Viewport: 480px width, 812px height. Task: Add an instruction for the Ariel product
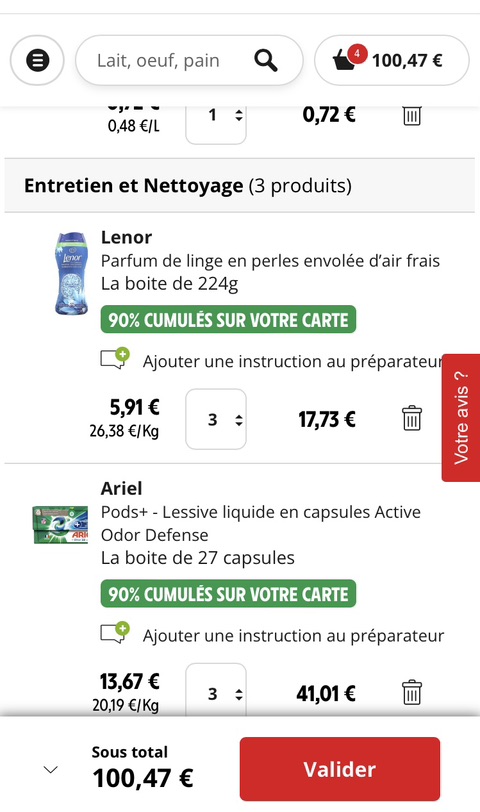pyautogui.click(x=293, y=635)
